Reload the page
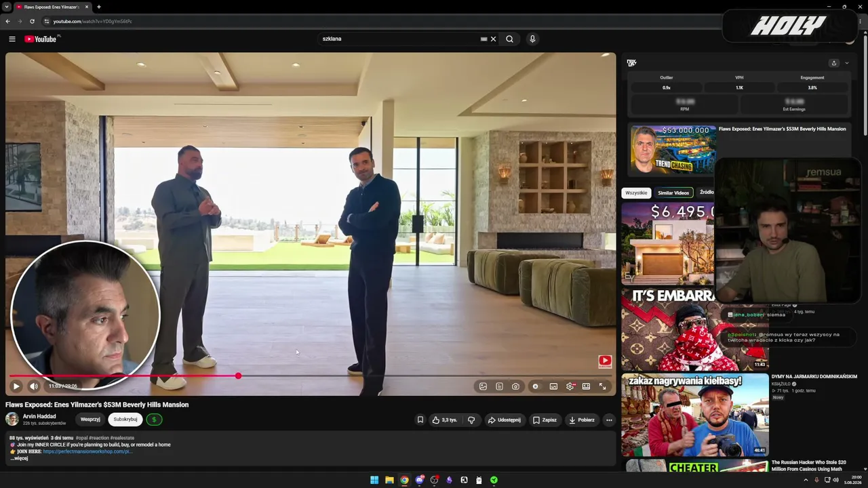868x488 pixels. pos(32,21)
